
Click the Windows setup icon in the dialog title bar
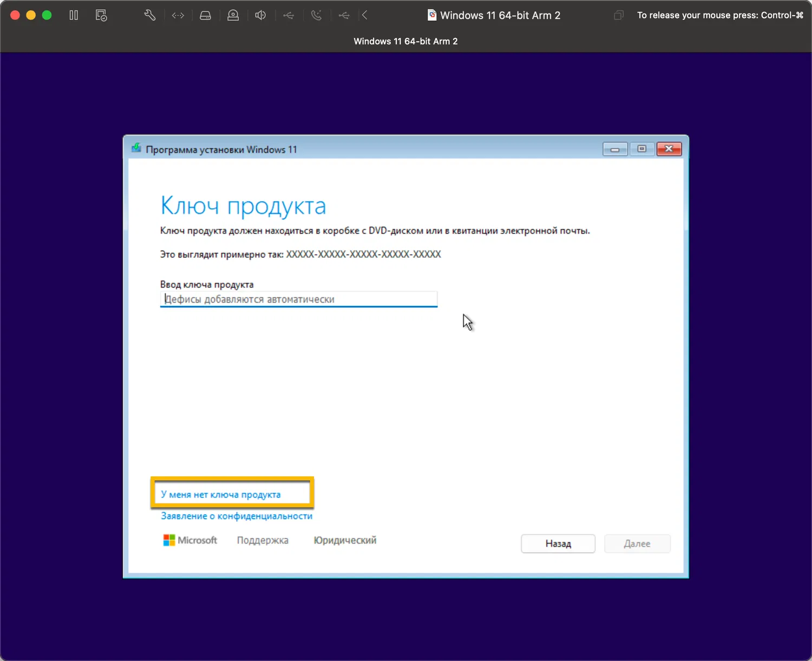(x=136, y=148)
